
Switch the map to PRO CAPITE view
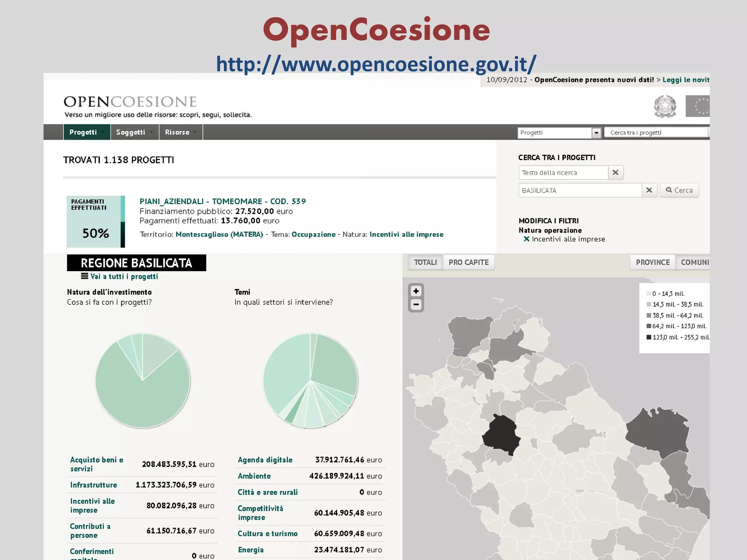(x=468, y=262)
